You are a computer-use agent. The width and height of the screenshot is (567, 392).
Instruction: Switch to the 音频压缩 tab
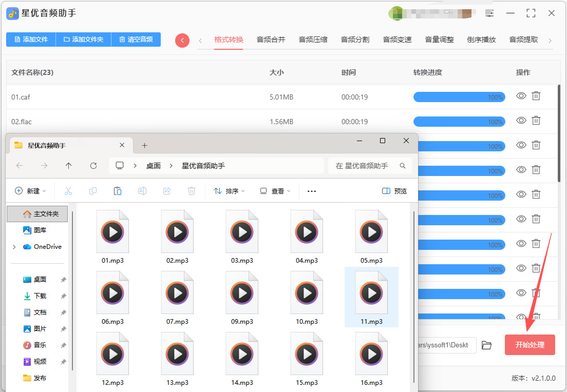coord(313,40)
